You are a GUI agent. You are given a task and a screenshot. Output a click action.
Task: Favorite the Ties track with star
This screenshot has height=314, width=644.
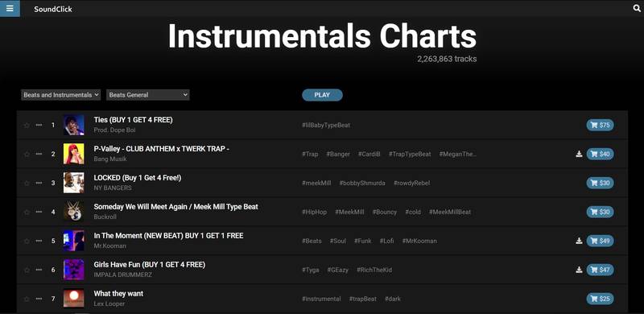click(x=27, y=125)
